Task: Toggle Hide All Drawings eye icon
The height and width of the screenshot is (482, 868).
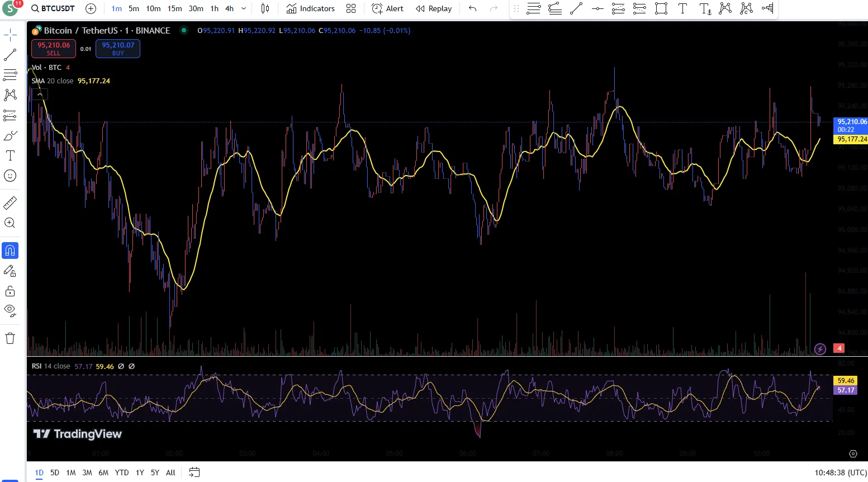Action: tap(10, 310)
